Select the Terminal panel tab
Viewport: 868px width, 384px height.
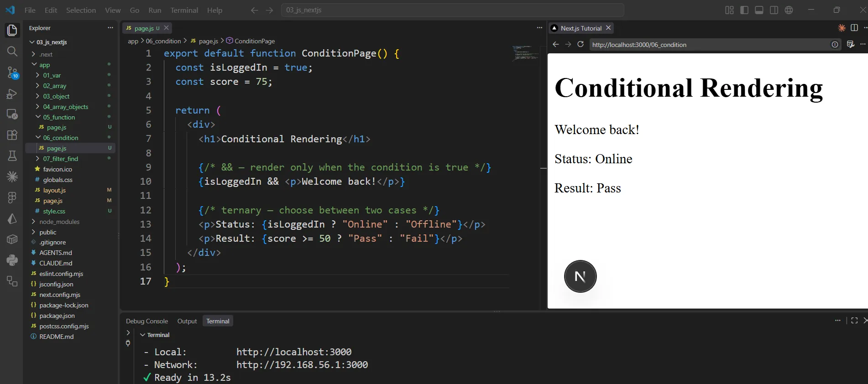pyautogui.click(x=218, y=321)
